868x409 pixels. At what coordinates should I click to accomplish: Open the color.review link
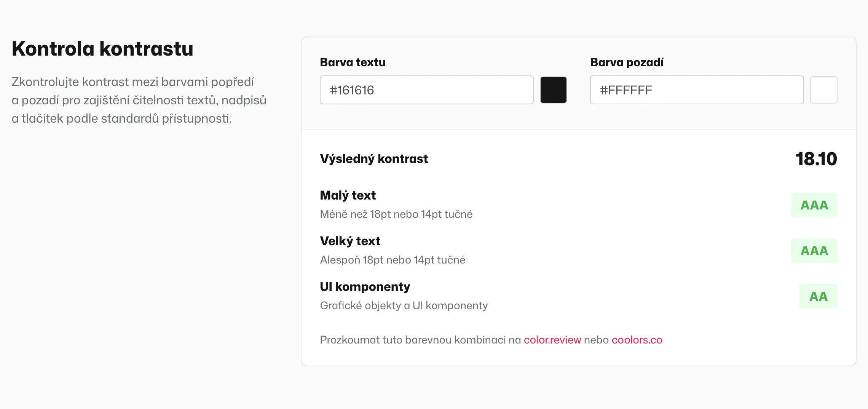tap(552, 340)
